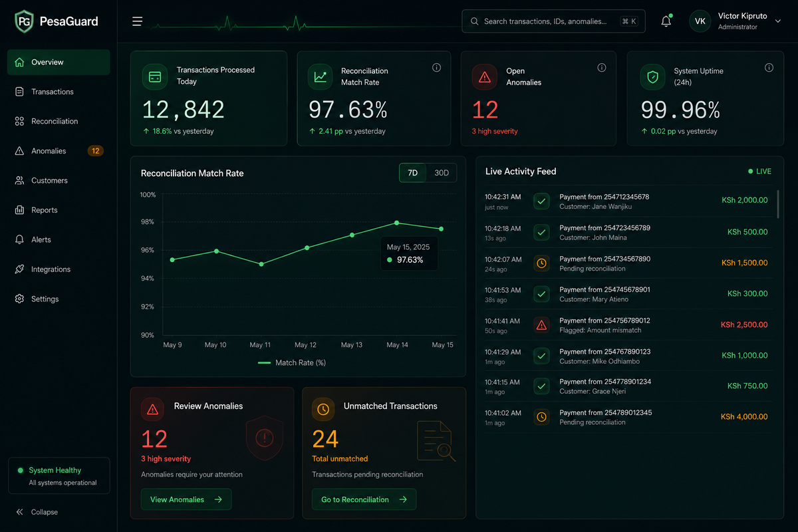
Task: Click the System Healthy status card
Action: coord(59,475)
